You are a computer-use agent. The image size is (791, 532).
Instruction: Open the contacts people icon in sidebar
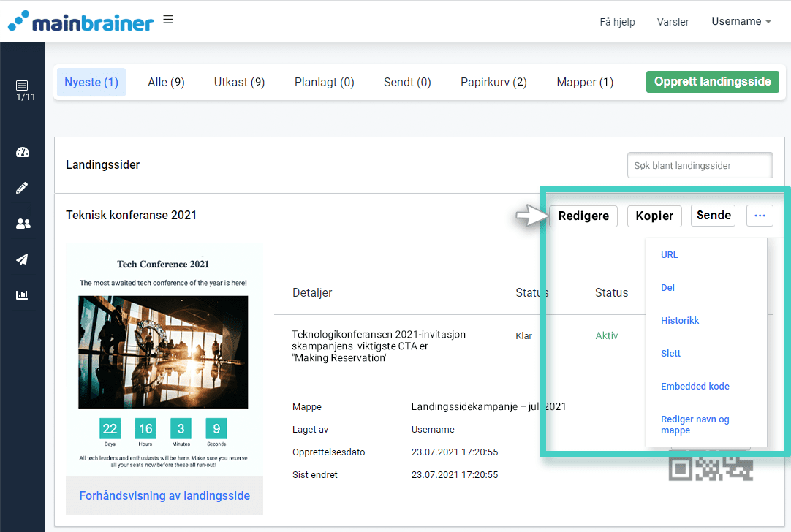point(22,224)
